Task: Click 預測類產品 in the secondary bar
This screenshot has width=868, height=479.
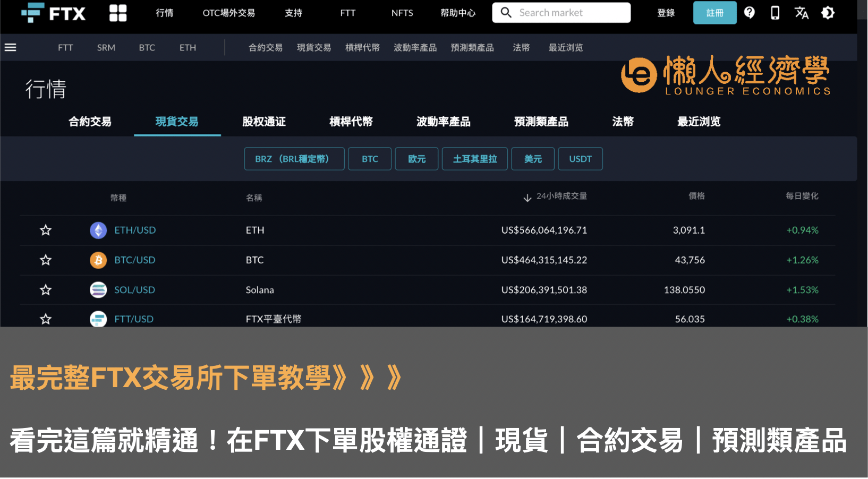Action: point(472,47)
